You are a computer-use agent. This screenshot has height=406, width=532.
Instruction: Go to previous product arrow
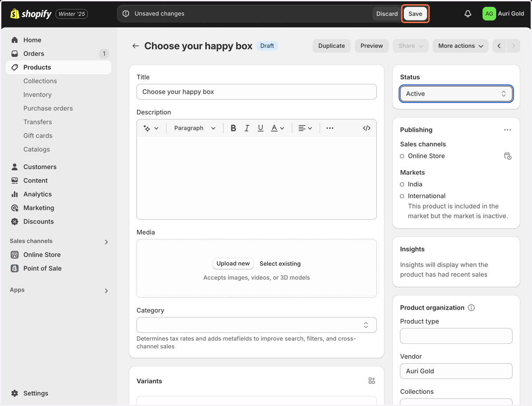click(499, 46)
